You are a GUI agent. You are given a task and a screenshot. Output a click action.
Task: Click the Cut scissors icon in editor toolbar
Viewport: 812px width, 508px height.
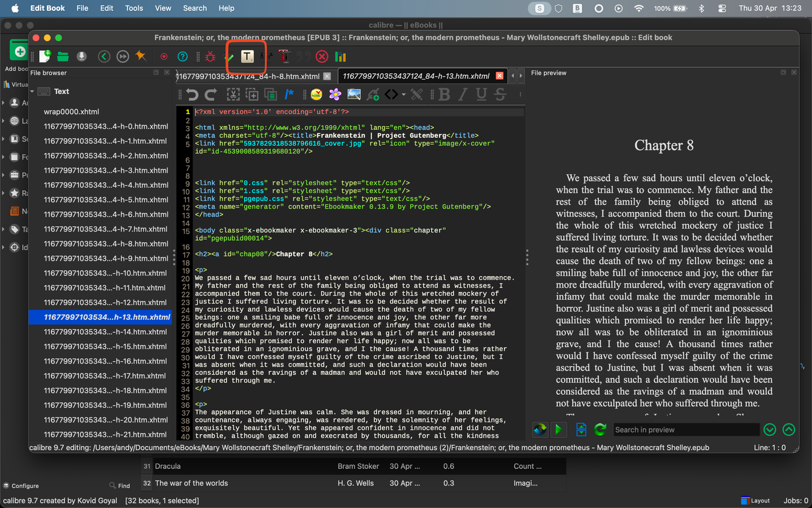click(233, 94)
